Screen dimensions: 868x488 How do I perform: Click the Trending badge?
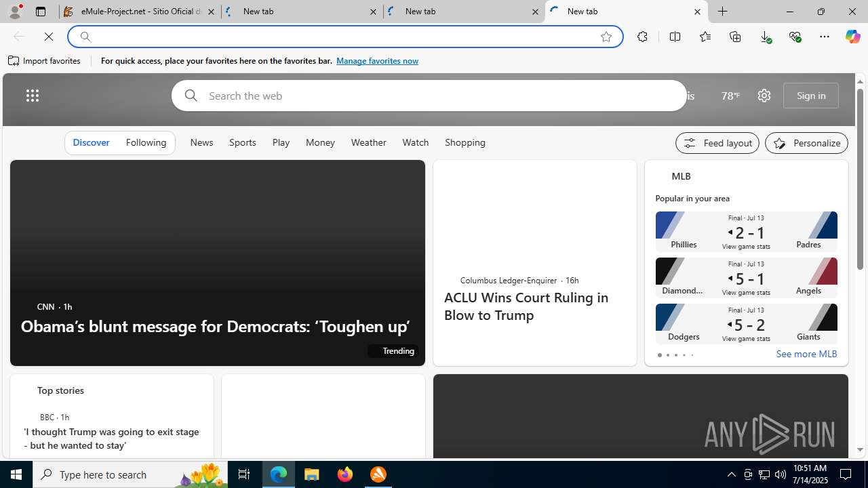click(393, 350)
